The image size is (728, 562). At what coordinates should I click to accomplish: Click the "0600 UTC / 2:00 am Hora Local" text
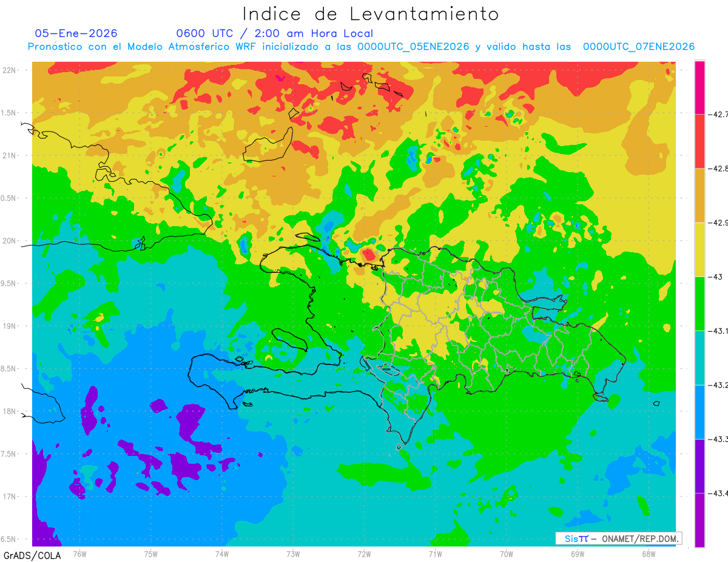click(274, 33)
